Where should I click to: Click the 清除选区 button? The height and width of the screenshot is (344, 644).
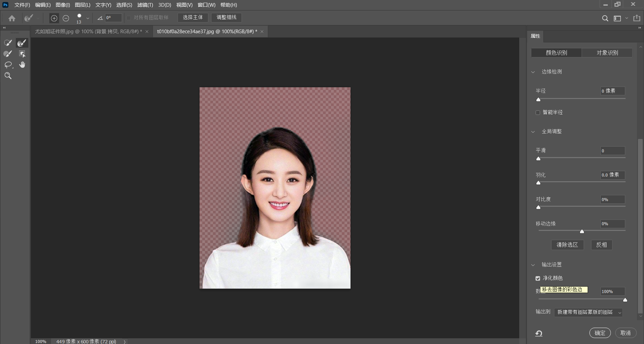[x=568, y=245]
